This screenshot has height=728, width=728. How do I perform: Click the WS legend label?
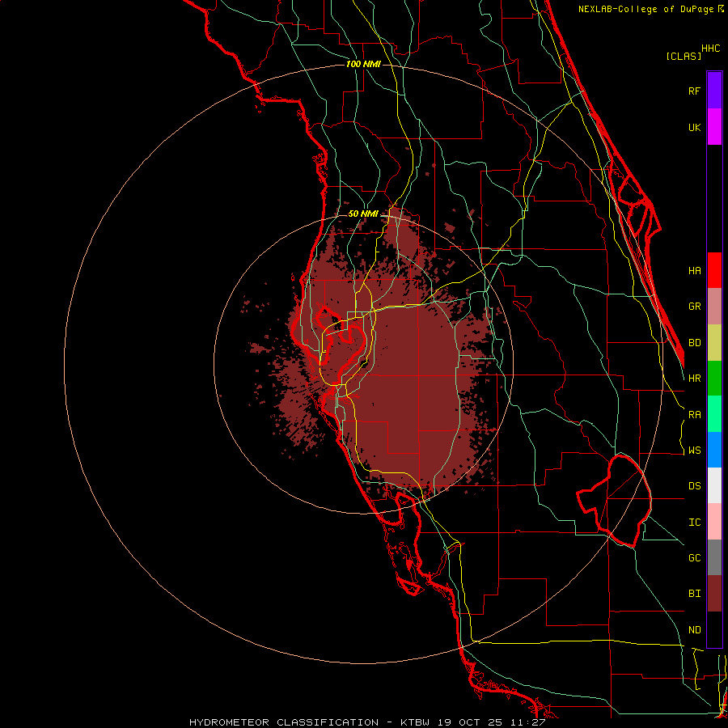coord(694,451)
